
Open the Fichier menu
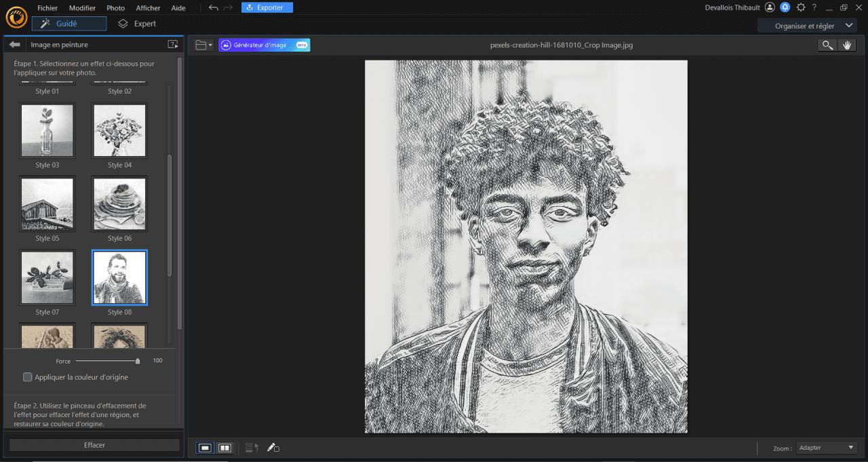pos(47,7)
